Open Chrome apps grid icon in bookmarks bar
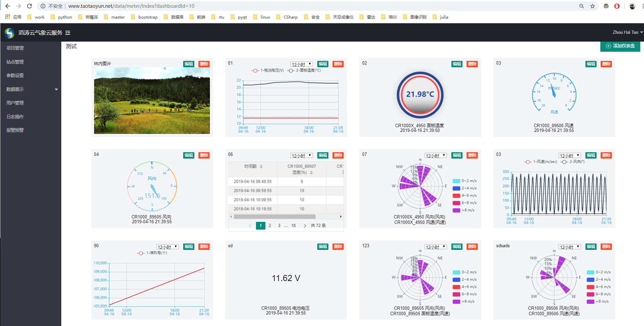Image resolution: width=644 pixels, height=326 pixels. [7, 17]
